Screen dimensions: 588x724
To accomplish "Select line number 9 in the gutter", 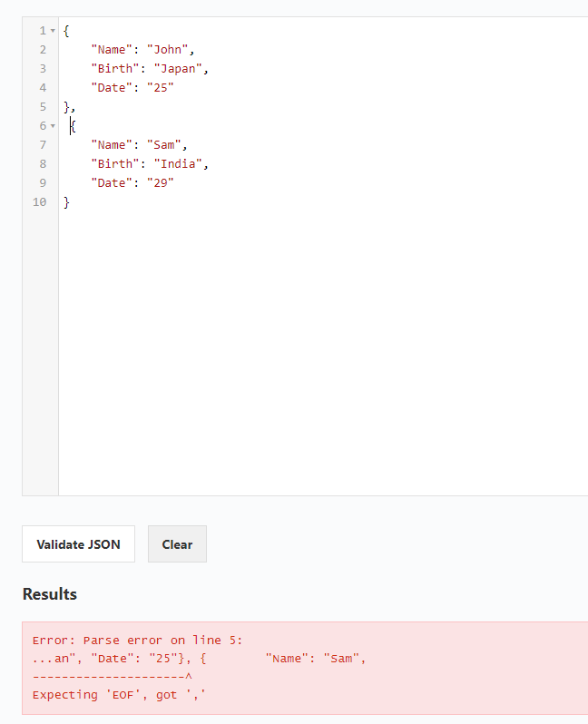I will 43,183.
